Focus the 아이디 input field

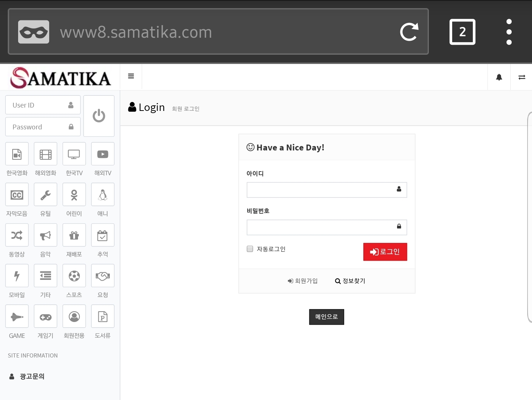327,190
